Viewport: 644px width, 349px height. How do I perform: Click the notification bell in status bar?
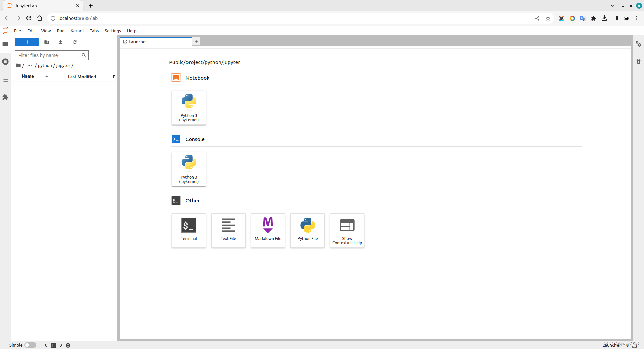(635, 345)
